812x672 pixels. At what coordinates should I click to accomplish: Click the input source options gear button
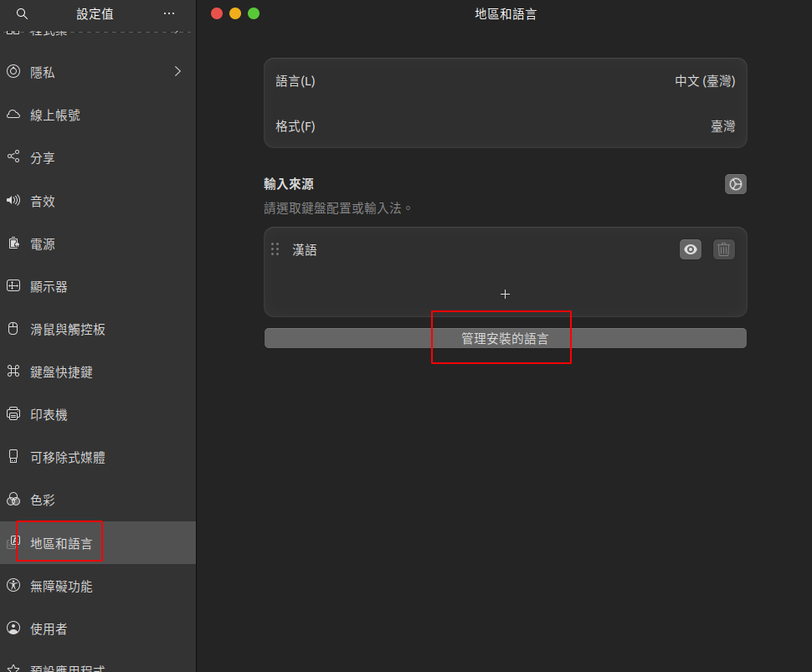click(x=735, y=184)
